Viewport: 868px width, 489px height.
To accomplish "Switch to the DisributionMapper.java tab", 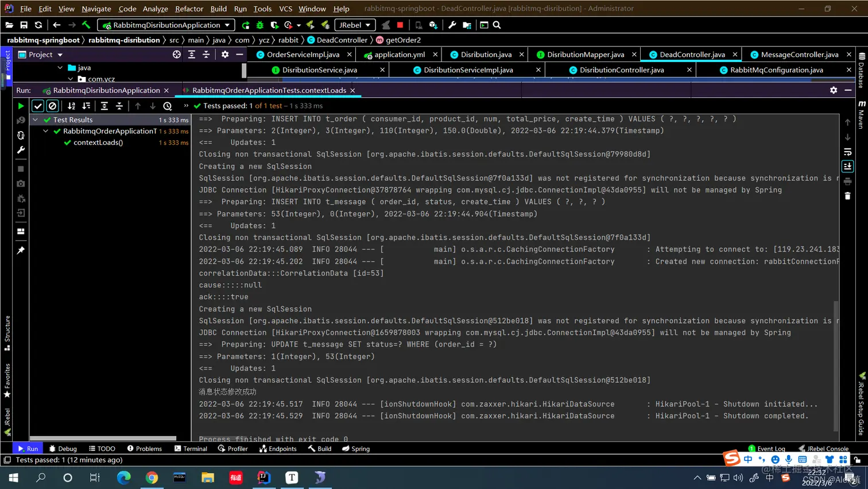I will pyautogui.click(x=585, y=54).
